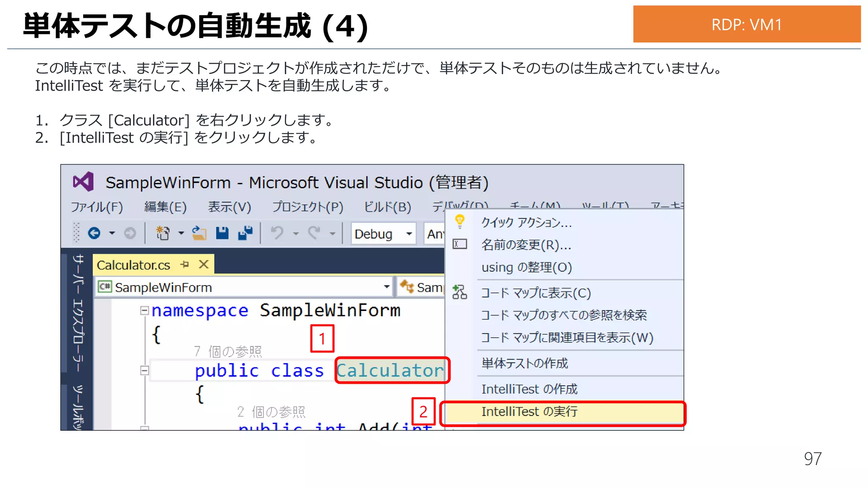Screen dimensions: 868x488
Task: Click the code map icon in context menu
Action: click(459, 292)
